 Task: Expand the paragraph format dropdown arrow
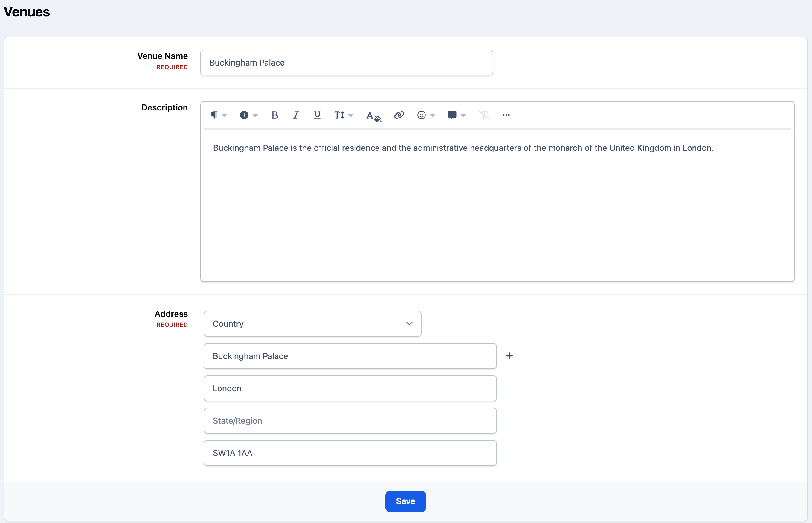(224, 115)
